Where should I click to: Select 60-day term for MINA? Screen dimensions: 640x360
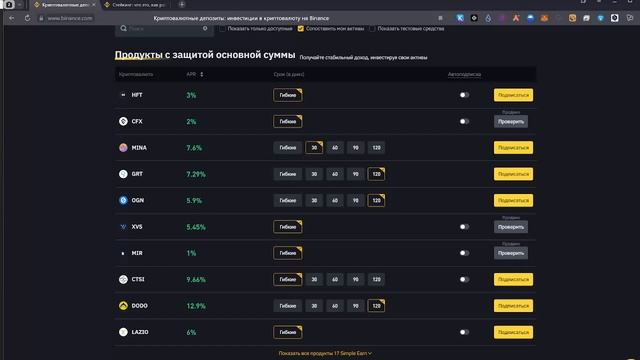tap(335, 148)
